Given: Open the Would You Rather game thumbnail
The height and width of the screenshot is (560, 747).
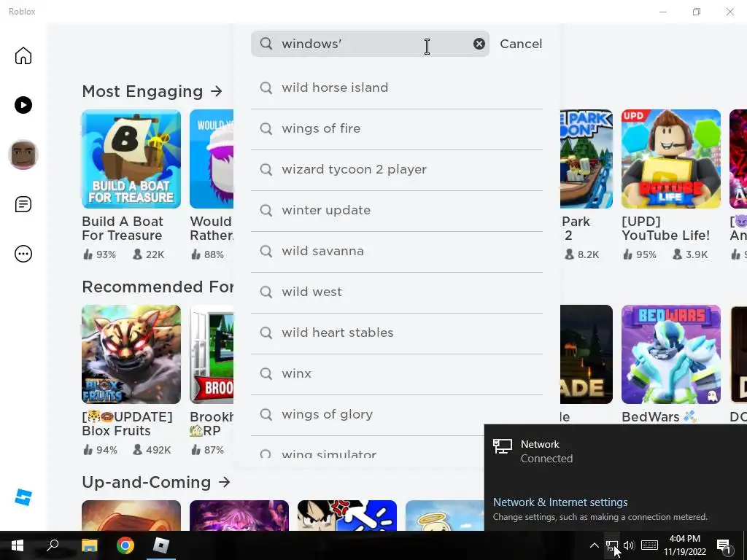Looking at the screenshot, I should coord(212,159).
